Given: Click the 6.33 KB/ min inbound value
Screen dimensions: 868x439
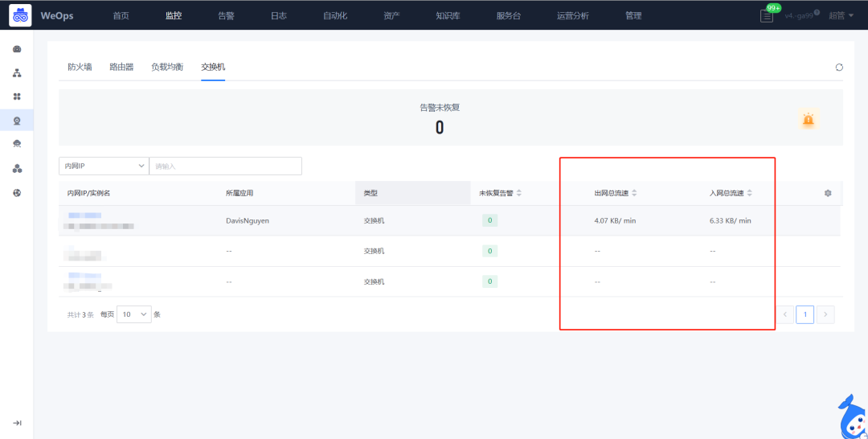Looking at the screenshot, I should click(730, 220).
